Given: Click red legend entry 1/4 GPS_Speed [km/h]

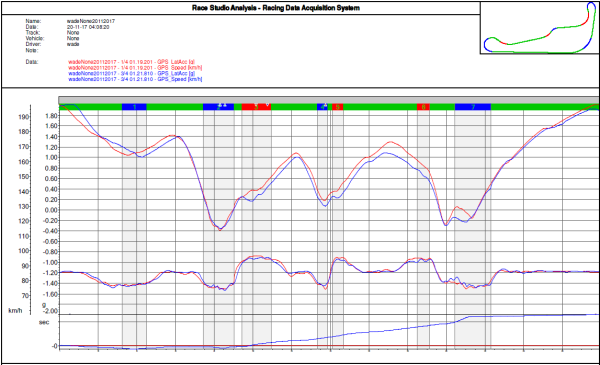Looking at the screenshot, I should click(x=135, y=68).
